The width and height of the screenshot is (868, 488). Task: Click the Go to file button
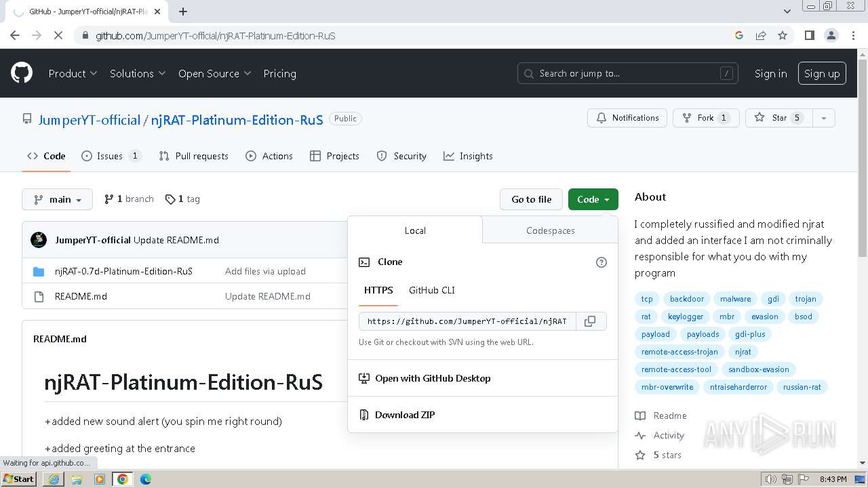[532, 199]
